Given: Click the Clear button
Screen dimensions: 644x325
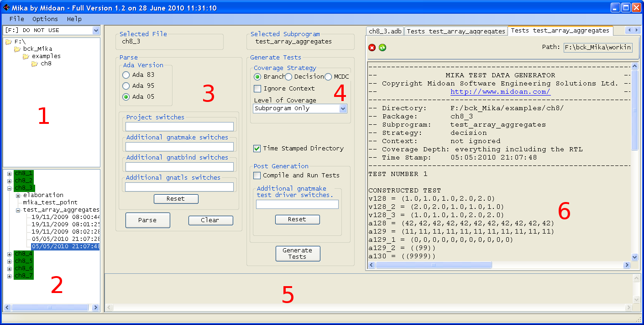Looking at the screenshot, I should tap(210, 220).
